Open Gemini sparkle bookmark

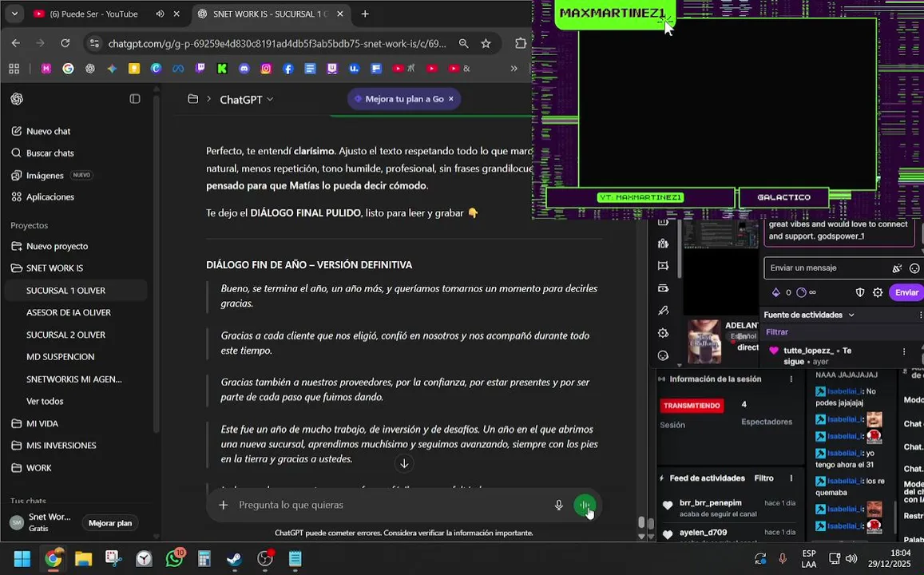pos(112,69)
